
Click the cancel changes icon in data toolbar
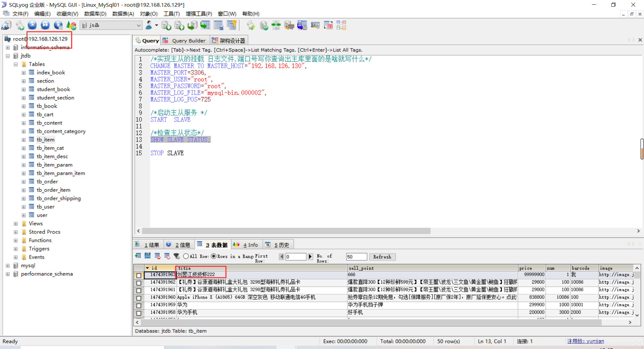167,256
